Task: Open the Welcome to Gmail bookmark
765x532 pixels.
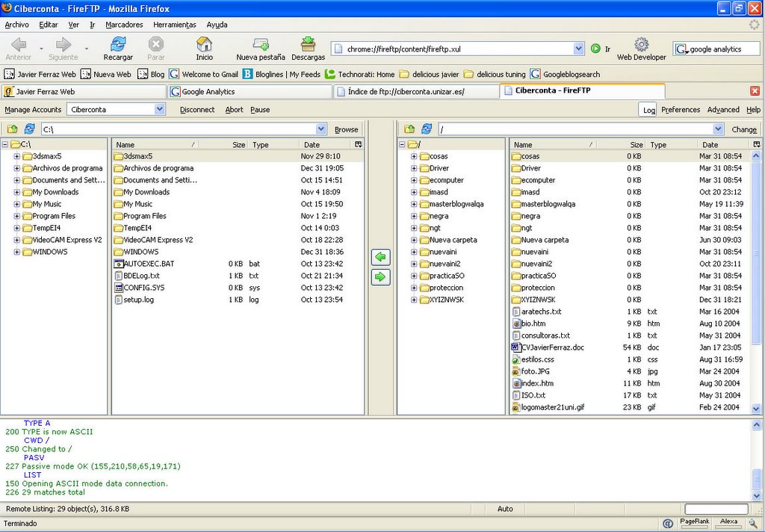Action: click(x=204, y=74)
